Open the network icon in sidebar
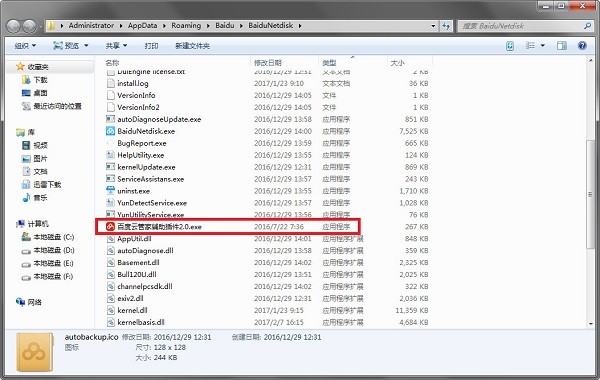Image resolution: width=600 pixels, height=380 pixels. coord(21,302)
